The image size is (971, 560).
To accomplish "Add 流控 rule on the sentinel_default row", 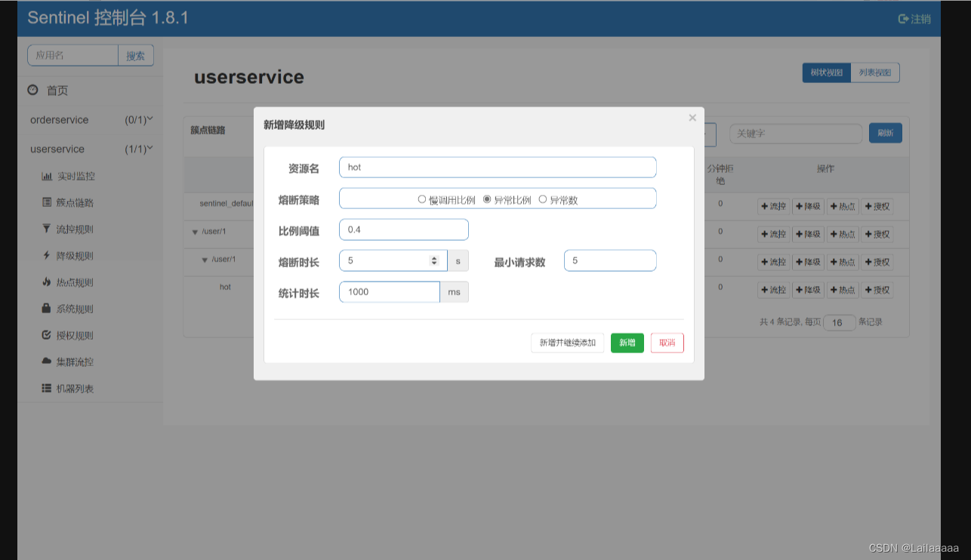I will point(774,206).
